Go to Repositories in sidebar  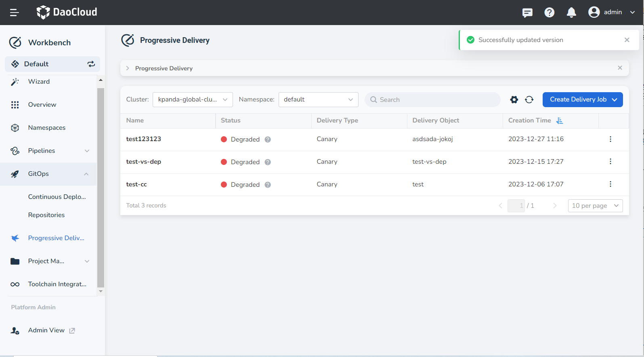click(x=46, y=215)
